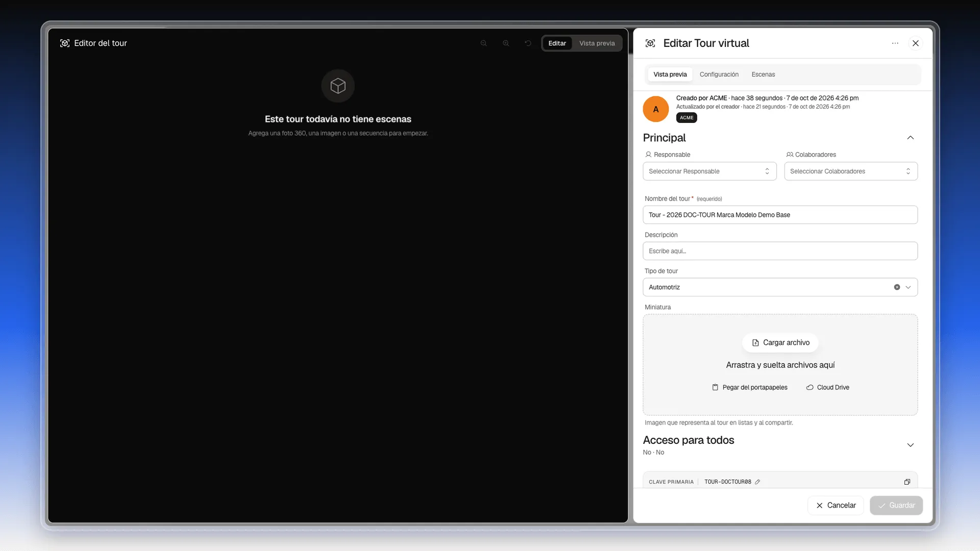
Task: Clear the Automotriz tour type selection
Action: point(897,287)
